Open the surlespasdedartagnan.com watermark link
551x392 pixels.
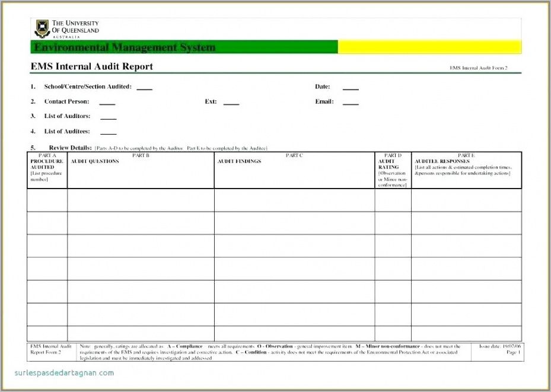65,373
